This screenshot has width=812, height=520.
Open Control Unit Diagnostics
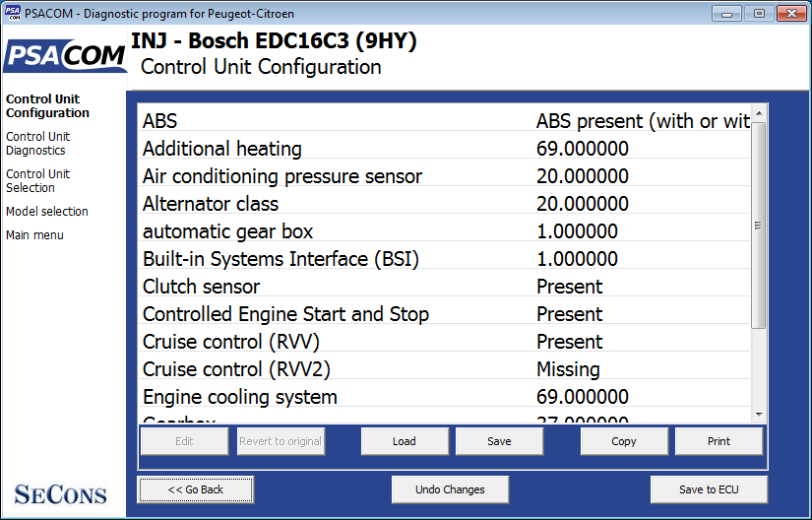37,144
